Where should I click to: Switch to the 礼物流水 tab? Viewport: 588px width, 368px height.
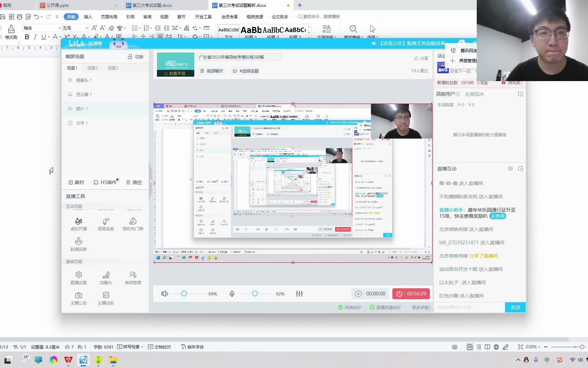coord(474,94)
